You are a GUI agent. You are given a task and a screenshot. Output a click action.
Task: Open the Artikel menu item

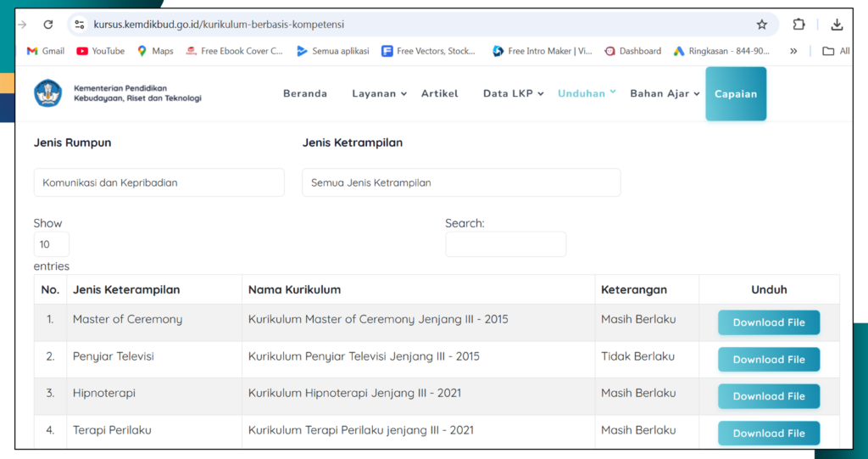pyautogui.click(x=439, y=93)
